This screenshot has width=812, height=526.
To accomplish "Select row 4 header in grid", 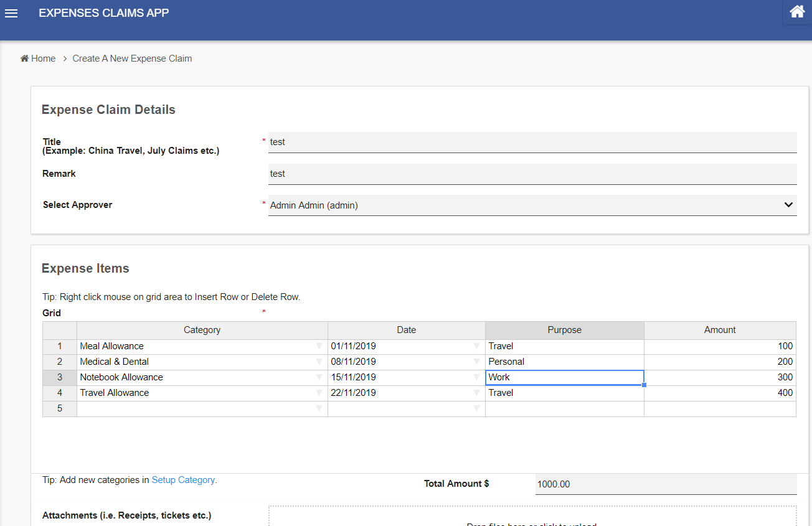I will [60, 393].
